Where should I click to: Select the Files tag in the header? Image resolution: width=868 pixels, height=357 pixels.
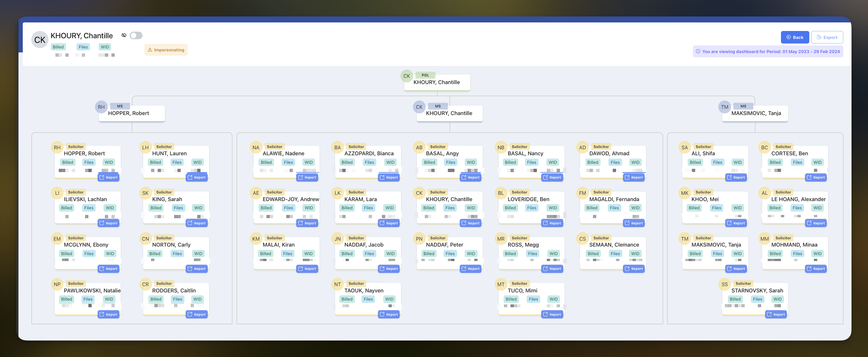(x=83, y=47)
